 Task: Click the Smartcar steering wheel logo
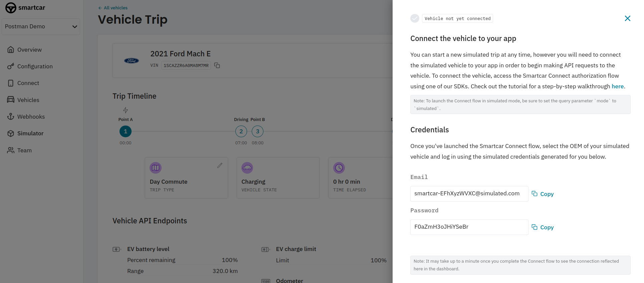click(11, 8)
